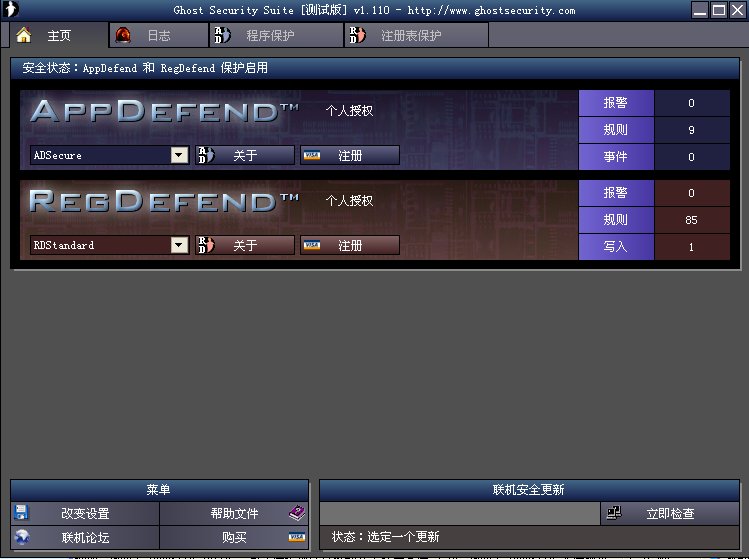The height and width of the screenshot is (559, 749).
Task: Open 关于 for RegDefend
Action: coord(245,245)
